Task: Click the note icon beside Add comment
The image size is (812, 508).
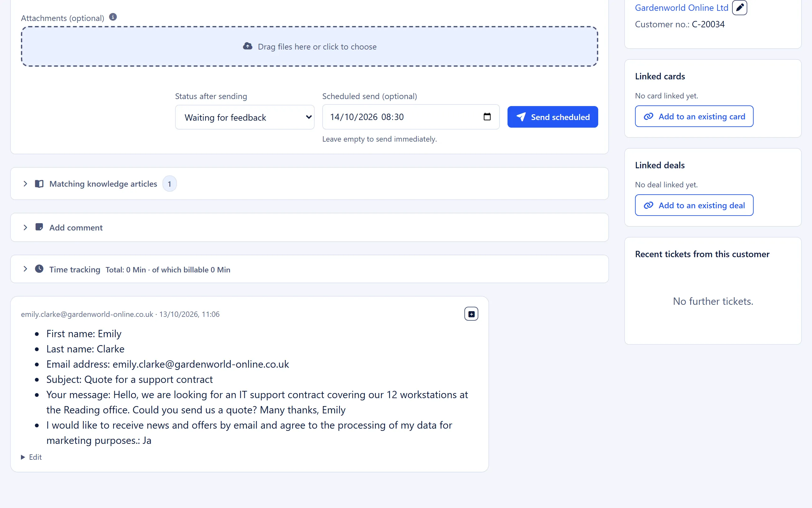Action: pyautogui.click(x=39, y=227)
